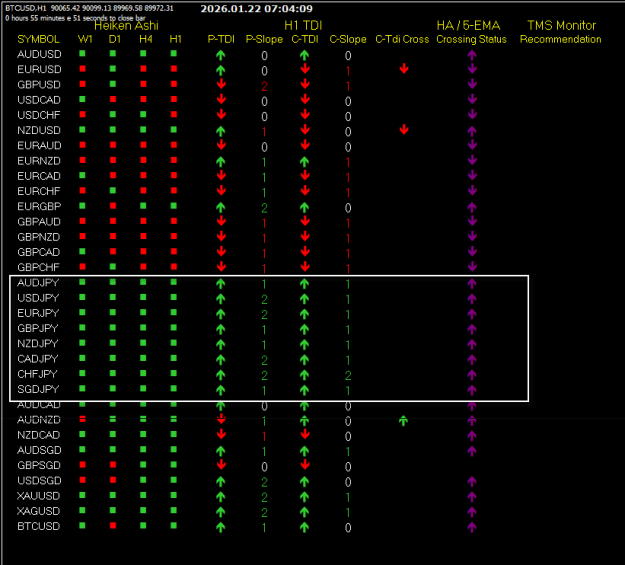Select the BTCUSD symbol label in table
Screen dimensions: 625x565
38,526
